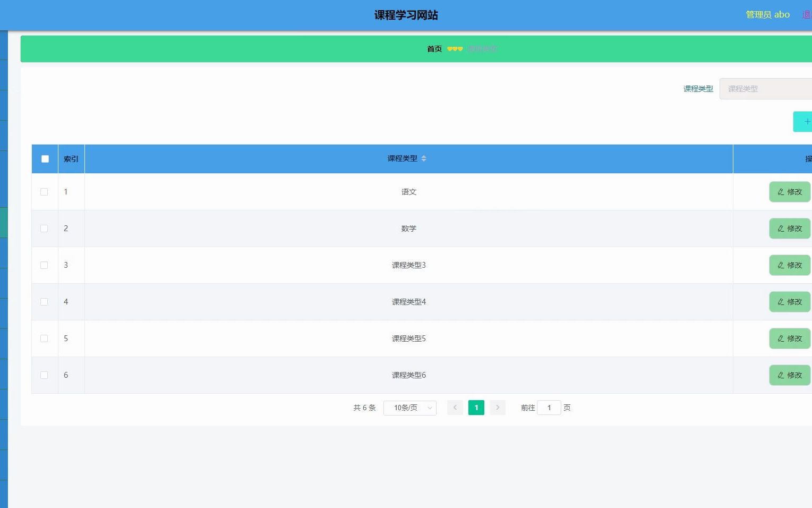The height and width of the screenshot is (508, 812).
Task: Click the 共 6 条 total count text
Action: tap(364, 408)
